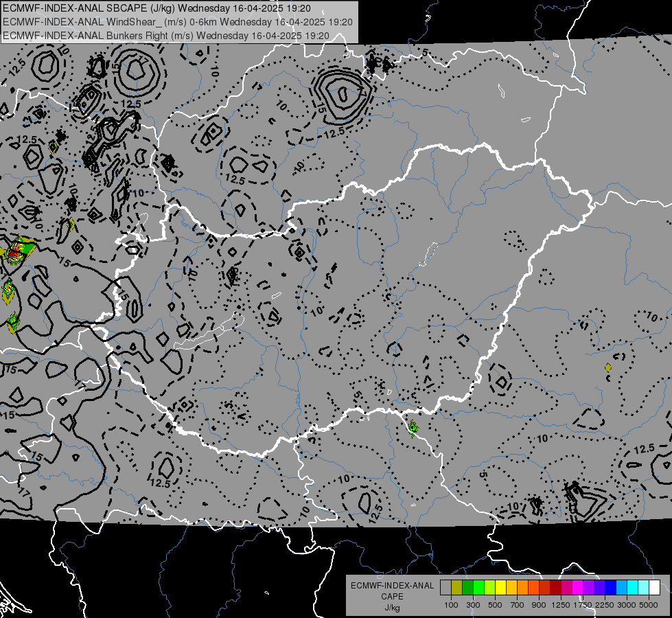Click the 5000 legend tick label

click(x=649, y=605)
